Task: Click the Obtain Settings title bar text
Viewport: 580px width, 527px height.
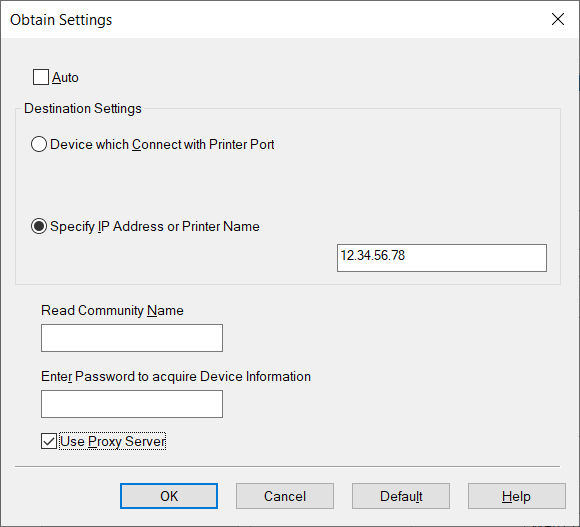Action: (x=61, y=20)
